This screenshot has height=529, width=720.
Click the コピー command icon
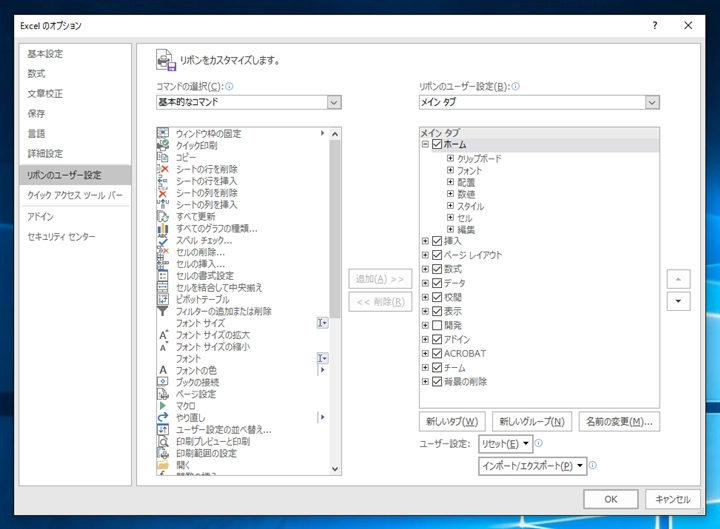(163, 157)
